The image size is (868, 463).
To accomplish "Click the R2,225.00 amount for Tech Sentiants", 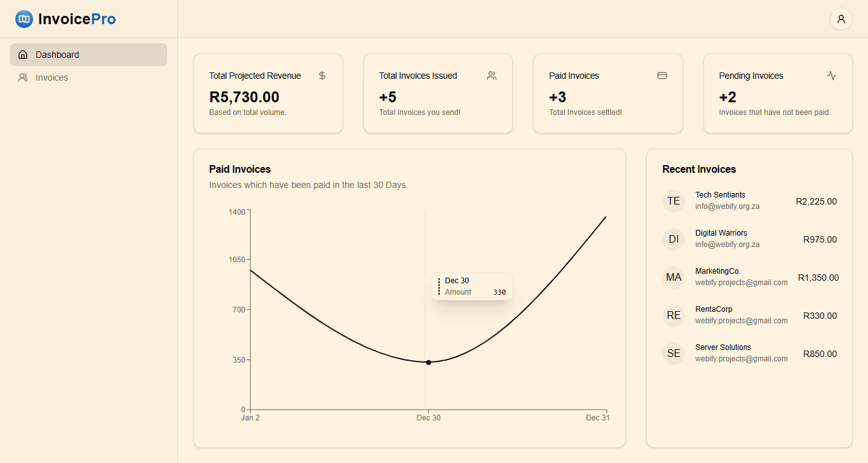I will (x=816, y=201).
